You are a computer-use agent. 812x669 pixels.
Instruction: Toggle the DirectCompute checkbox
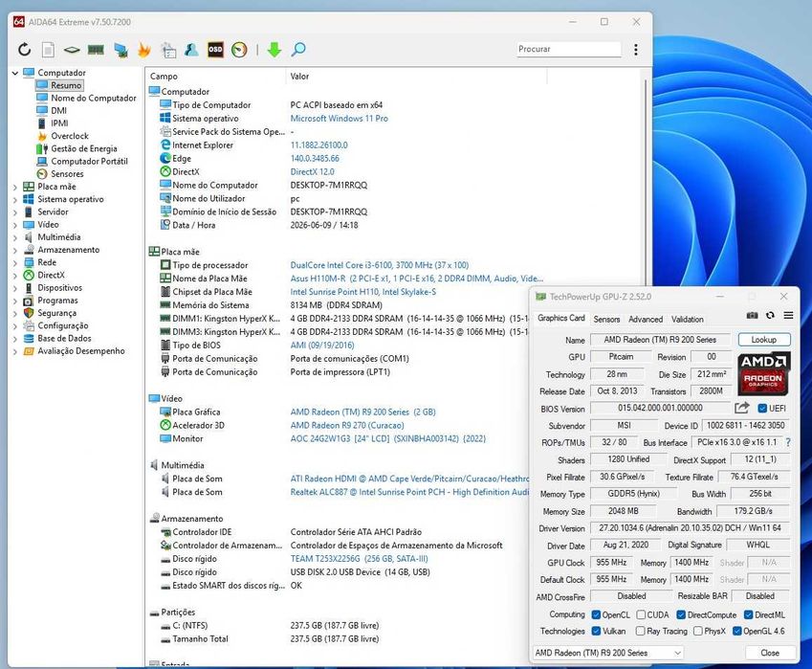pyautogui.click(x=681, y=615)
